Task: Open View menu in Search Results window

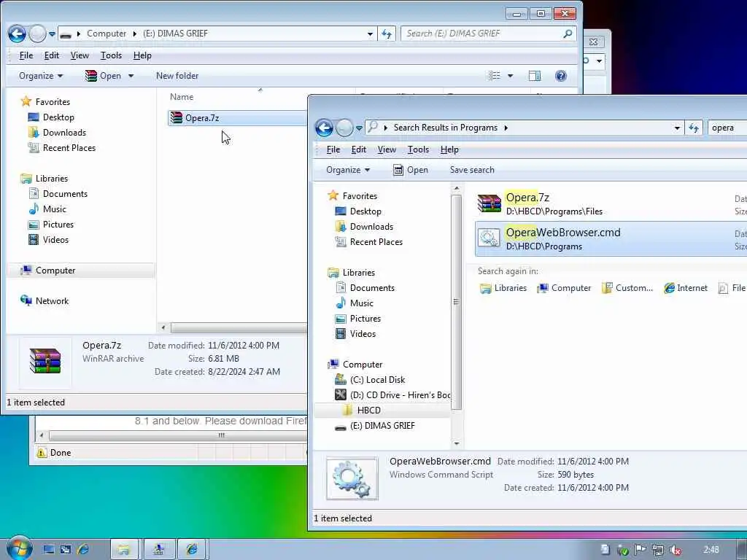Action: pos(387,149)
